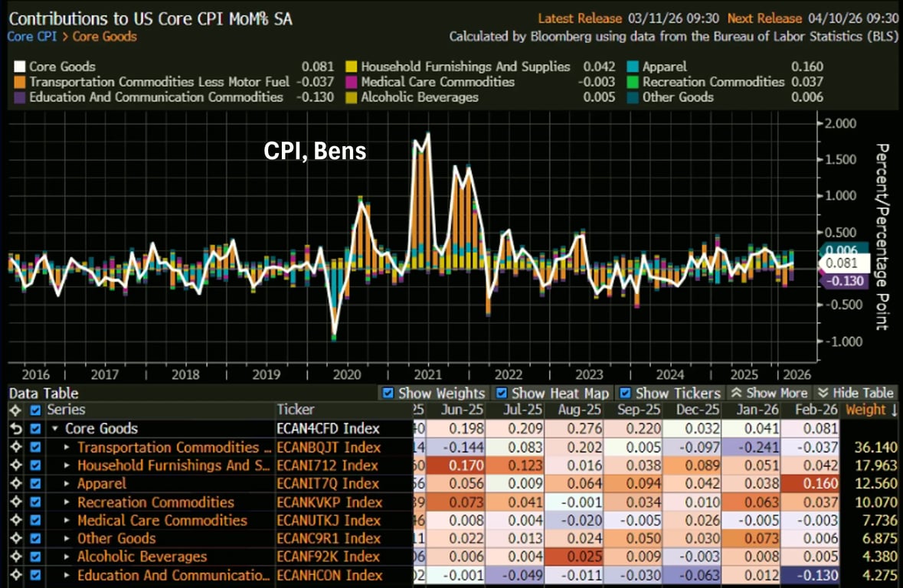
Task: Disable the Show Heat Map checkbox
Action: [x=502, y=393]
